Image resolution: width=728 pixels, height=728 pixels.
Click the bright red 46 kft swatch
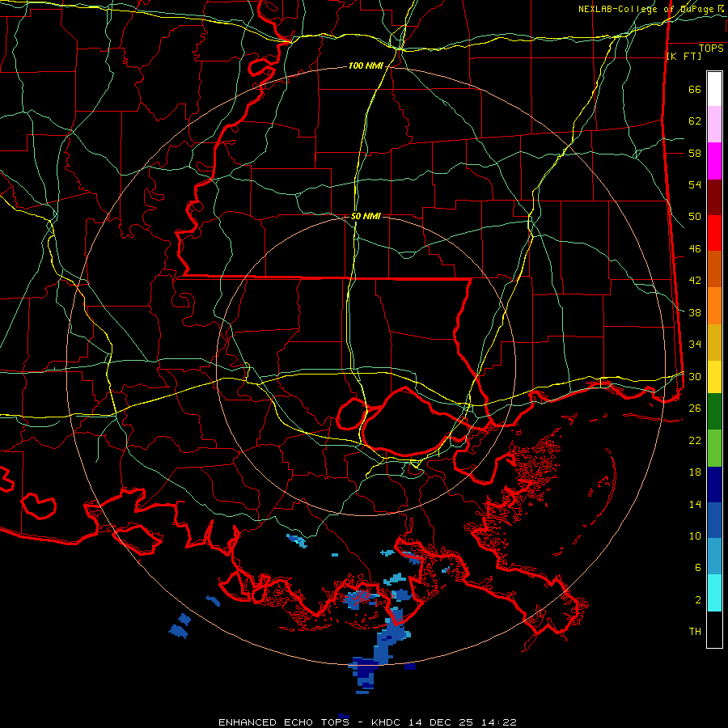tap(714, 233)
